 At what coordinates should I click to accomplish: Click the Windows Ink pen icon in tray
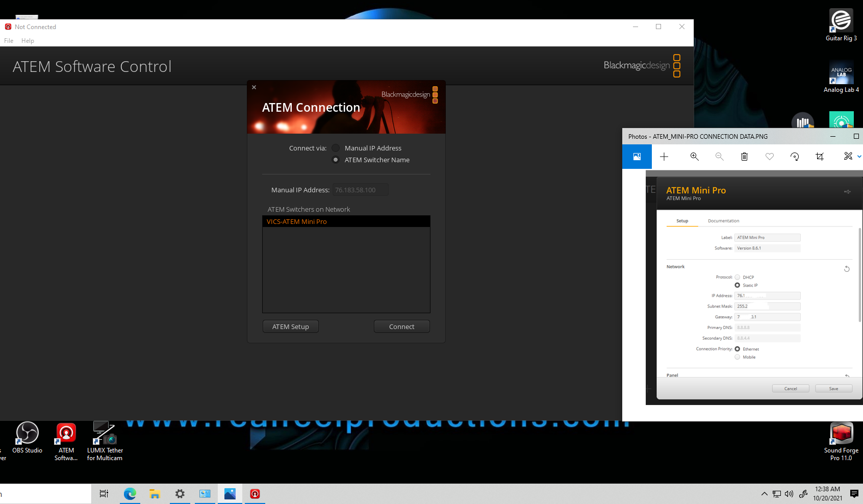coord(803,494)
